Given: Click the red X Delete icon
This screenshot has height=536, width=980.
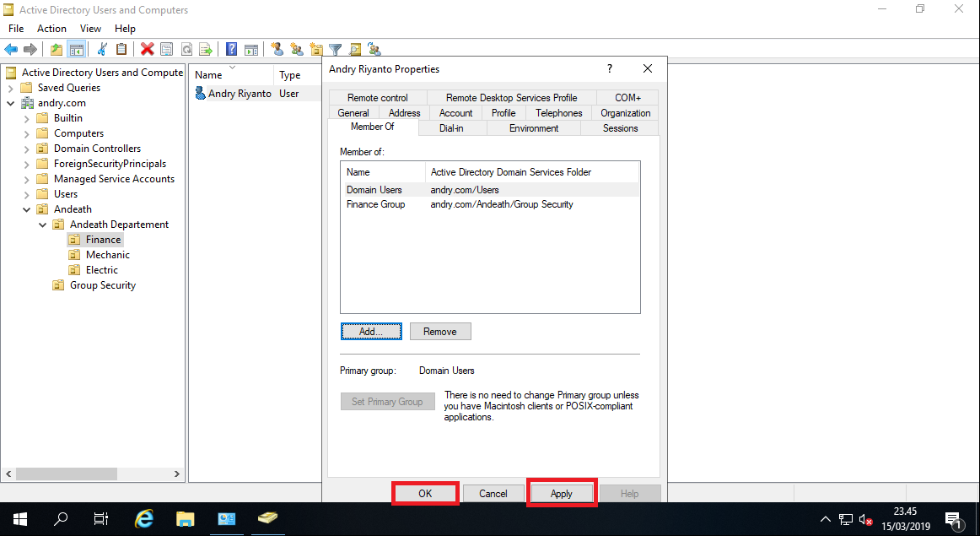Looking at the screenshot, I should point(148,50).
